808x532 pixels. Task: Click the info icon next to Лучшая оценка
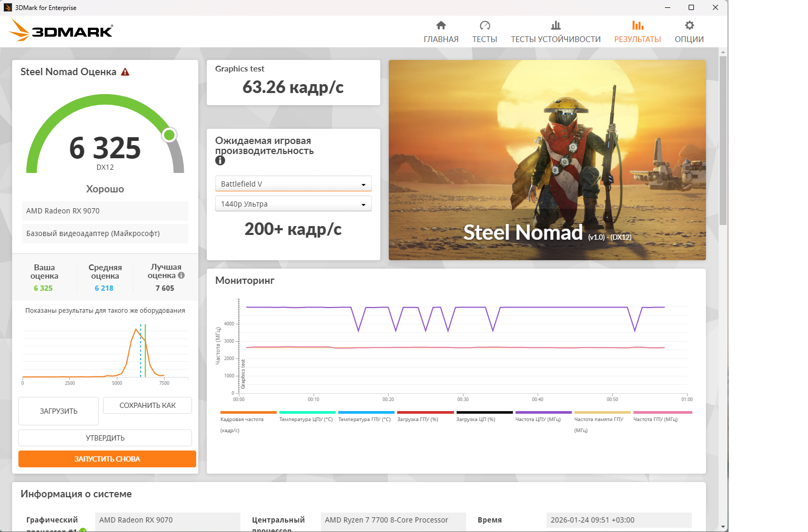point(181,275)
